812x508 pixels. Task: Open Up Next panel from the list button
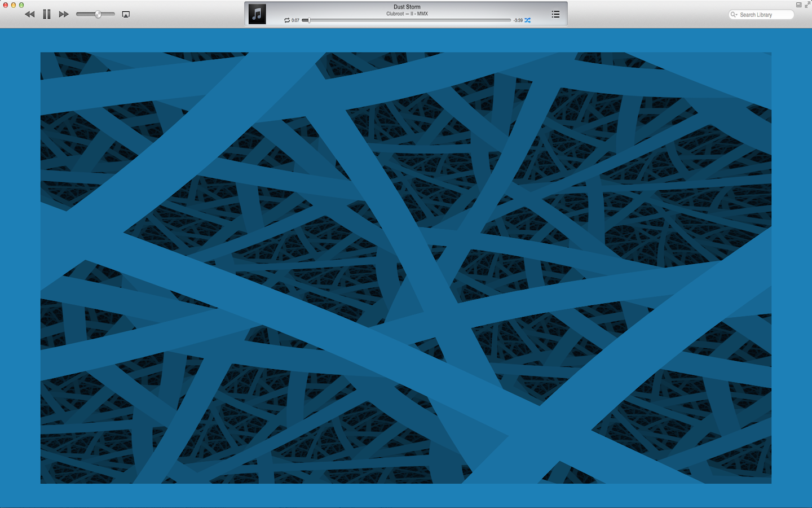[555, 14]
